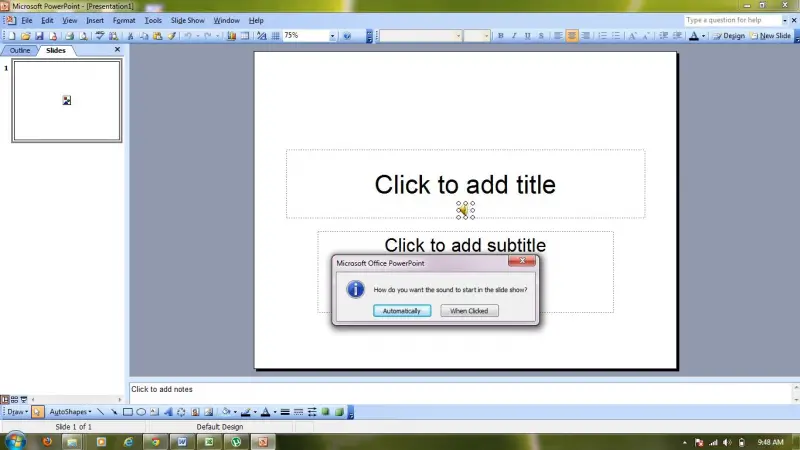This screenshot has width=800, height=450.
Task: Click the 3-D Style icon
Action: pos(339,412)
